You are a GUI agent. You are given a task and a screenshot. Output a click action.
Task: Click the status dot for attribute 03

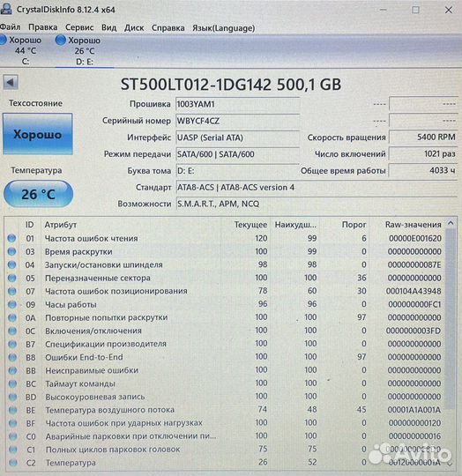tap(11, 251)
